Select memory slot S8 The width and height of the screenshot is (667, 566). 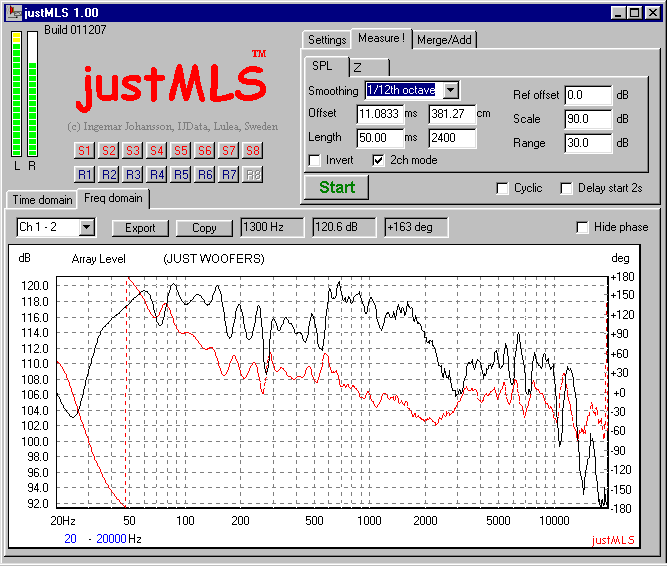(253, 151)
